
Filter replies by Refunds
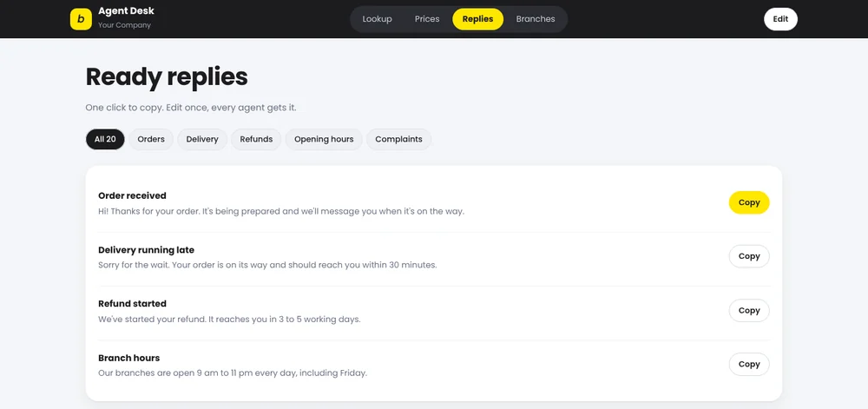256,139
